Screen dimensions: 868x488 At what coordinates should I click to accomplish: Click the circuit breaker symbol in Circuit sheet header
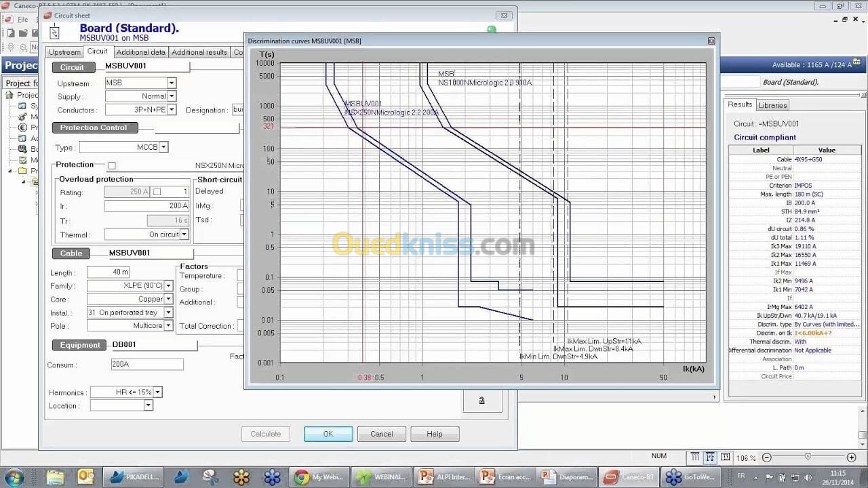55,32
